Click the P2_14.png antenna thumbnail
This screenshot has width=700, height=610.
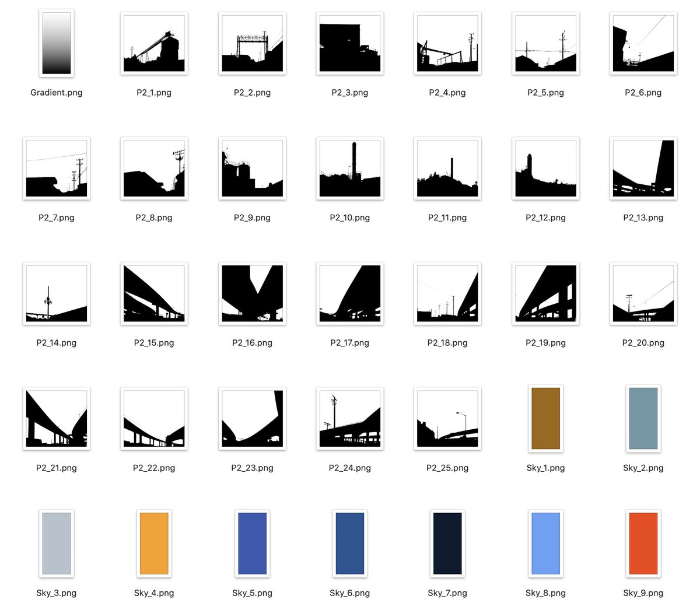pyautogui.click(x=57, y=293)
